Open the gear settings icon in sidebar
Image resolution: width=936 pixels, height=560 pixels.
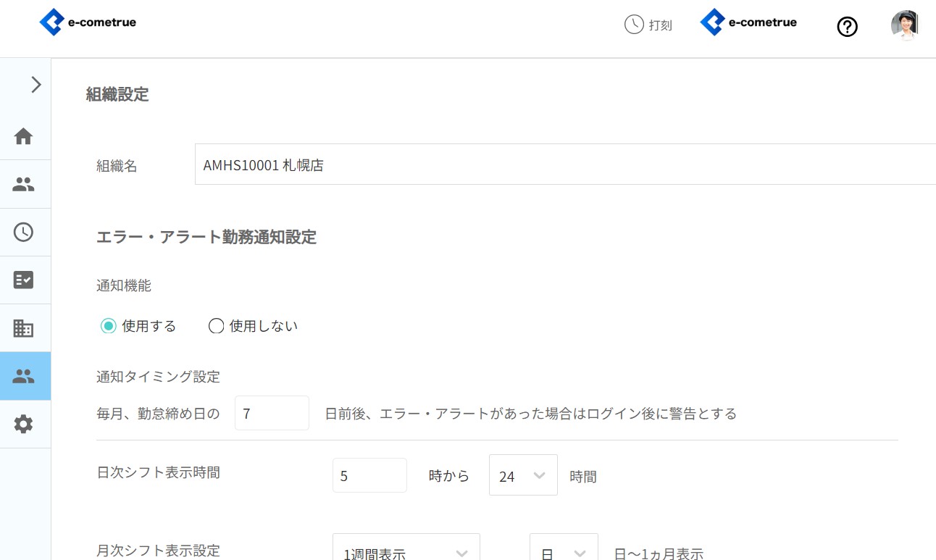pos(24,424)
